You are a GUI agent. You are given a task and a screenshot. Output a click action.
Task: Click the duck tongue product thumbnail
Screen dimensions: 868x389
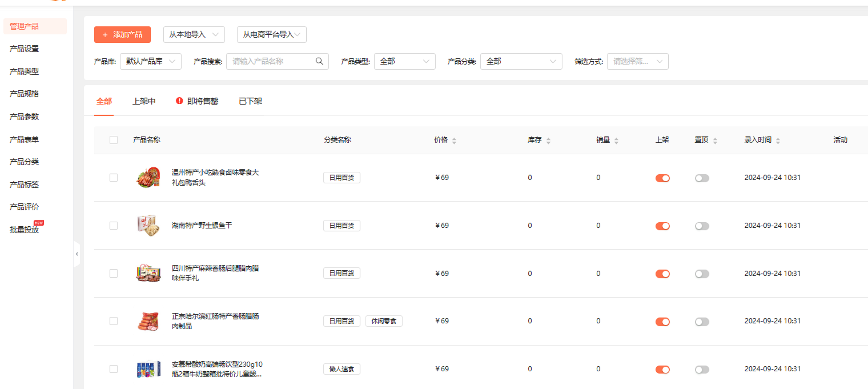tap(148, 177)
